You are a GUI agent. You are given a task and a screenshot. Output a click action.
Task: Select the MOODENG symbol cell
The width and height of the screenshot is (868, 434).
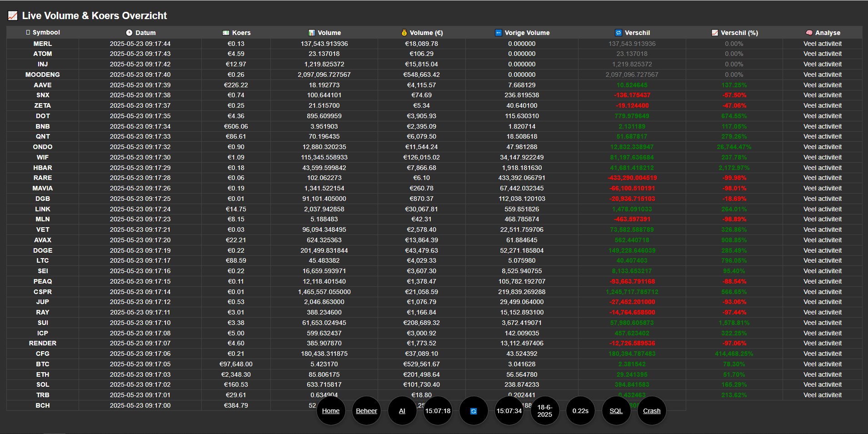point(43,75)
